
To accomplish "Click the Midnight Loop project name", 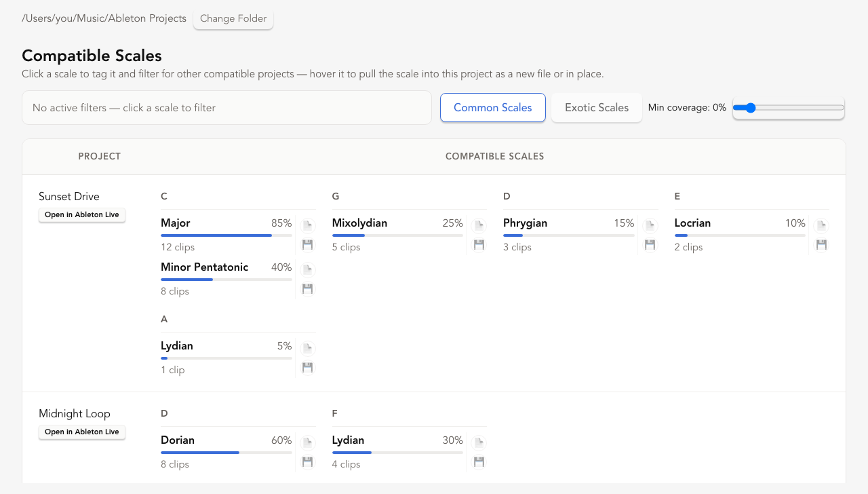I will [75, 413].
